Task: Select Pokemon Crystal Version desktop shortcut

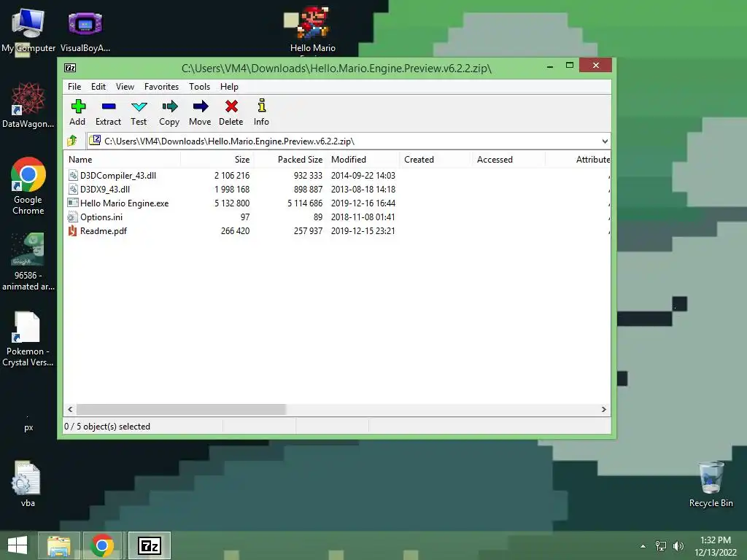Action: (x=28, y=339)
